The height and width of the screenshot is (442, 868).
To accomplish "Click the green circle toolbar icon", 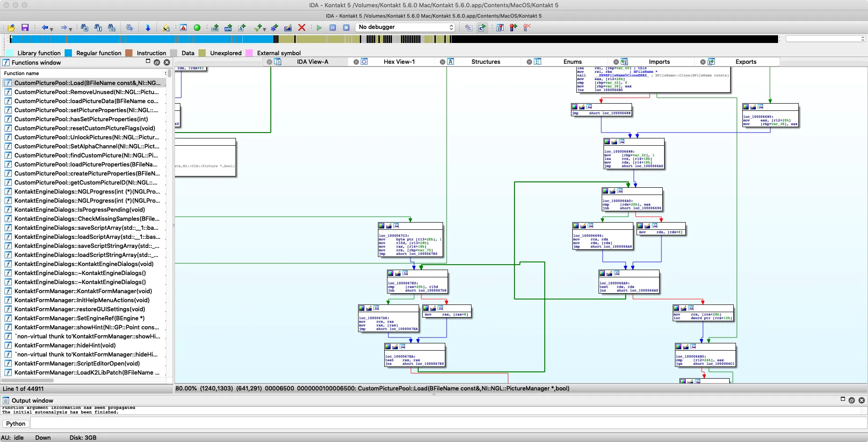I will coord(197,28).
